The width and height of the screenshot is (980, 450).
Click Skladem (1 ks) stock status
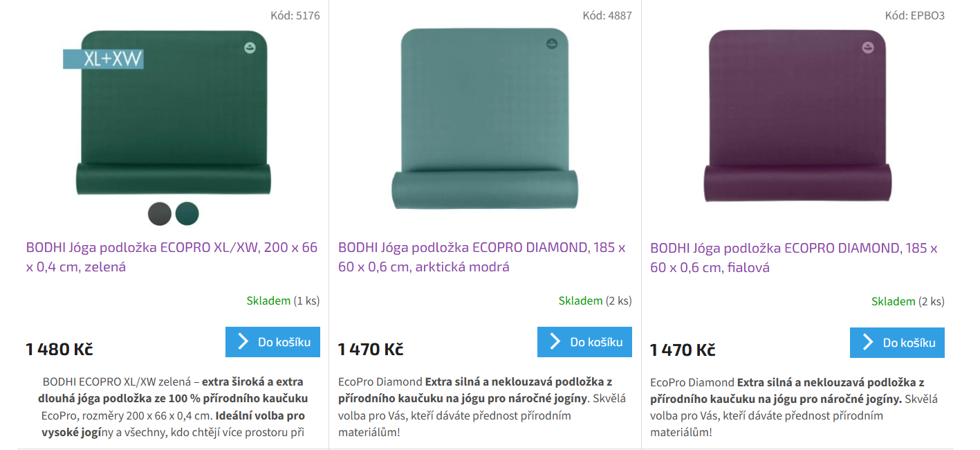[x=283, y=300]
